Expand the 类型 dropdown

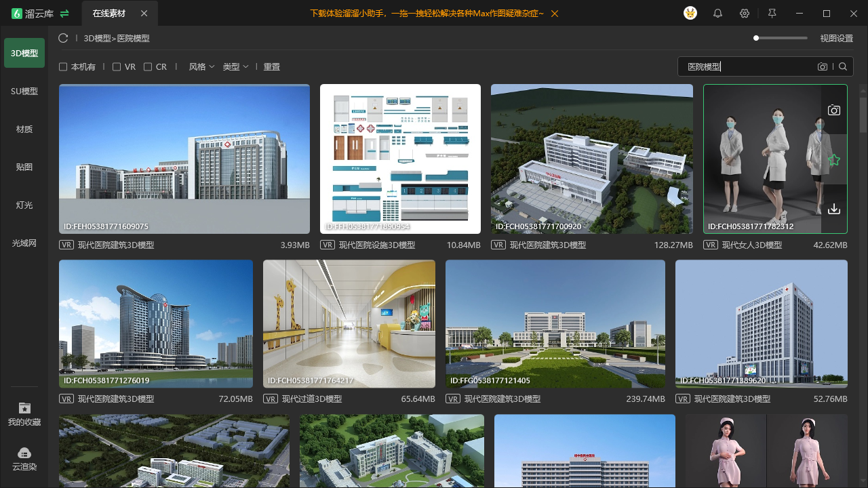tap(235, 67)
